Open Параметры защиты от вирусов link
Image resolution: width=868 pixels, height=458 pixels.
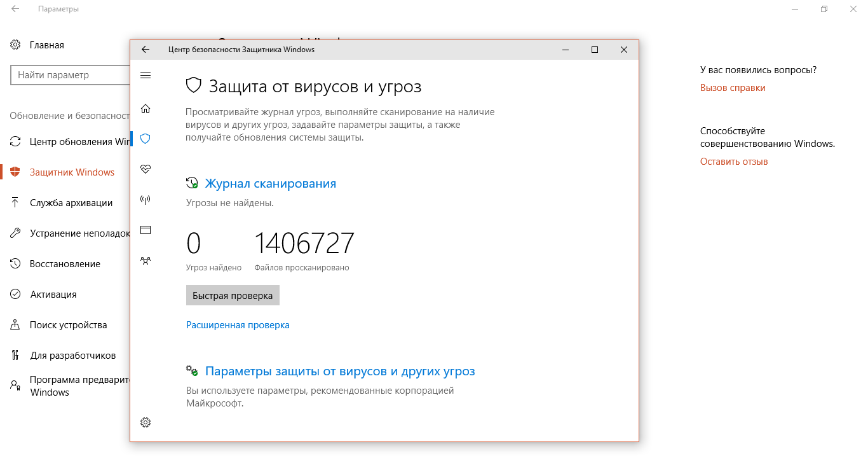[340, 371]
